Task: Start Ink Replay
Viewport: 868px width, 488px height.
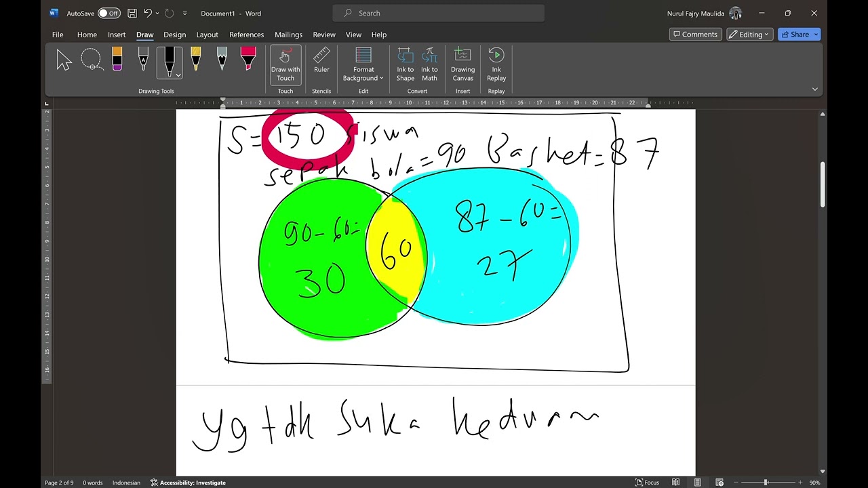Action: 496,65
